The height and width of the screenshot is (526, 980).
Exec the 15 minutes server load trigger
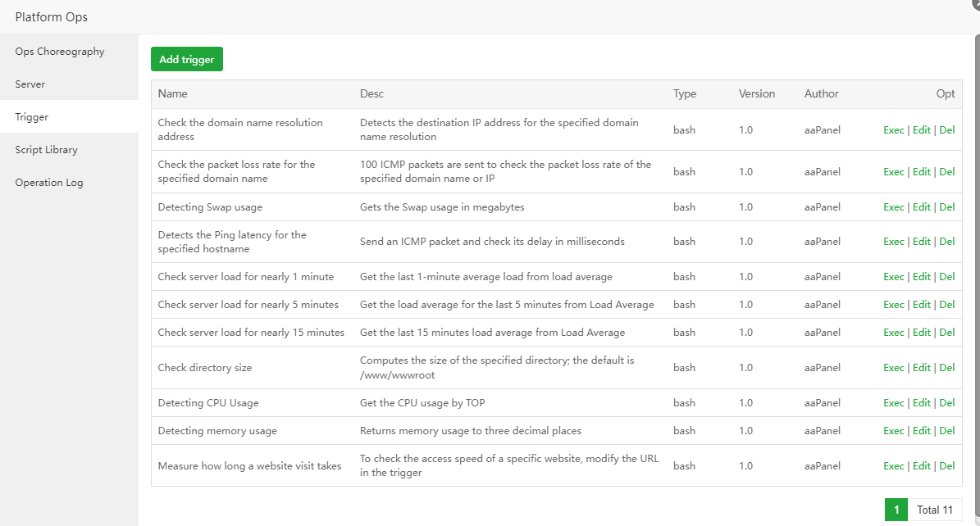[894, 333]
